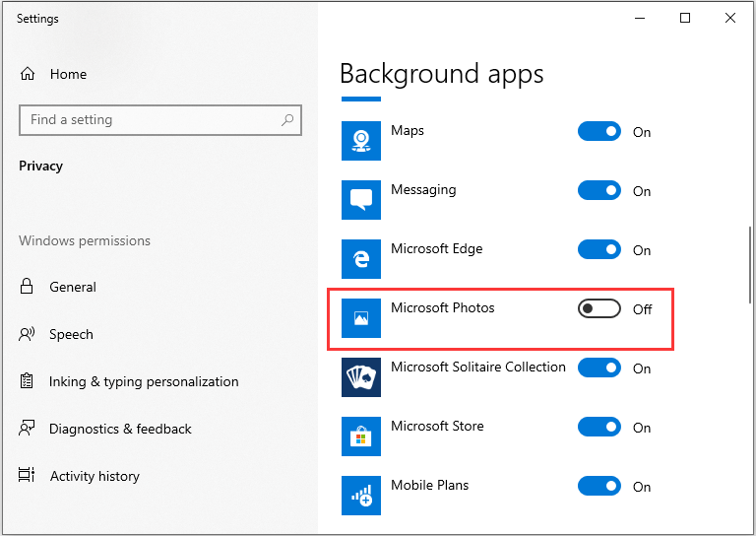
Task: Click the Messaging app icon
Action: pos(361,200)
